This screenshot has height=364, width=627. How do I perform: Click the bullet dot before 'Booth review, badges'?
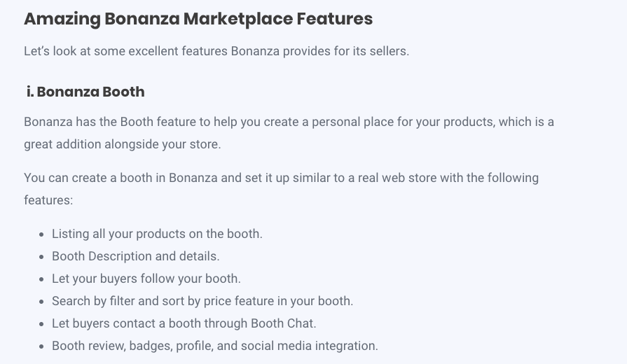(x=43, y=346)
